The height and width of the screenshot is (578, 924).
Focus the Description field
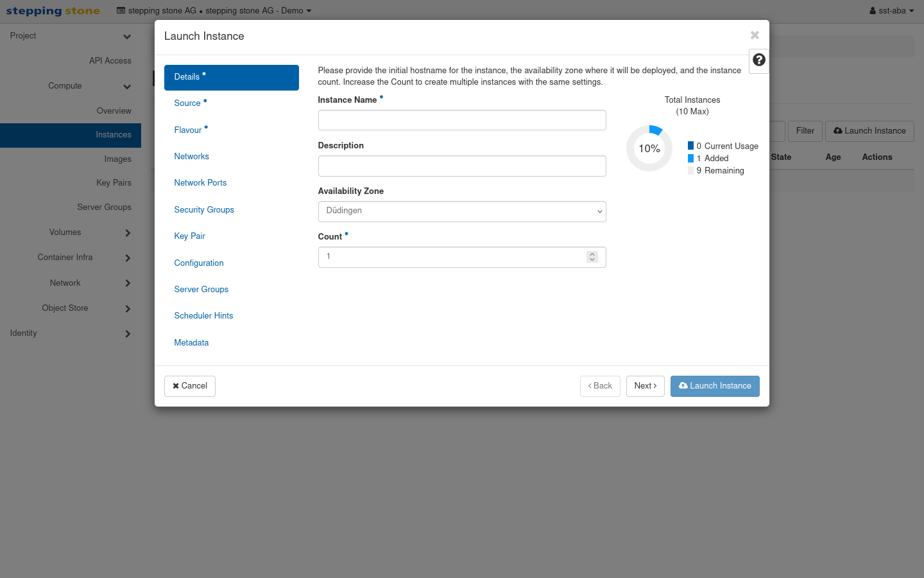[x=462, y=166]
